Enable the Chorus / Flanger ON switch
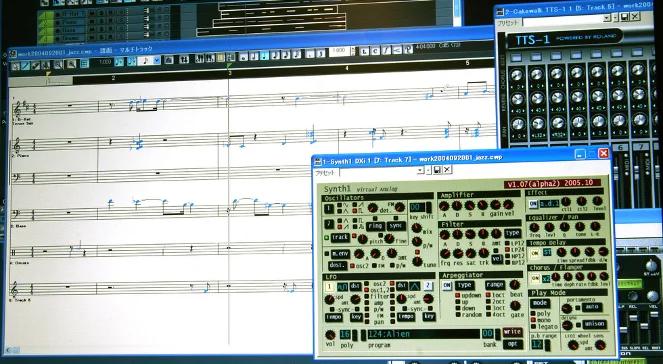Image resolution: width=663 pixels, height=364 pixels. point(535,278)
